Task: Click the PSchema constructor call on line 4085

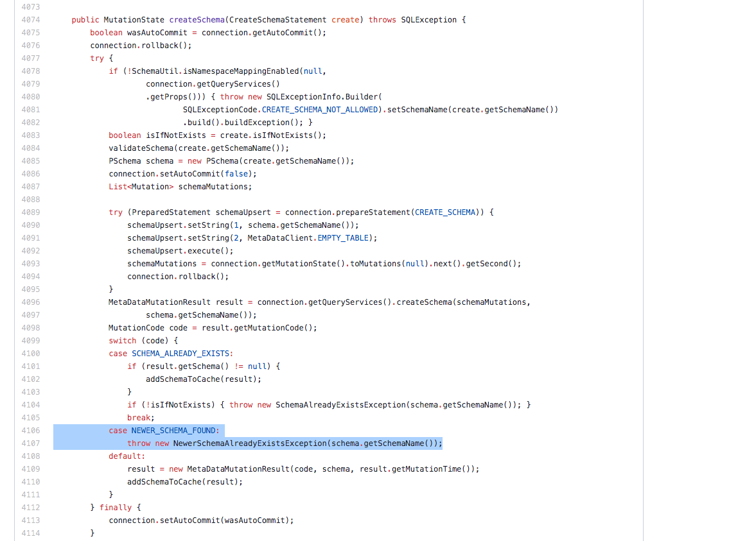Action: (224, 160)
